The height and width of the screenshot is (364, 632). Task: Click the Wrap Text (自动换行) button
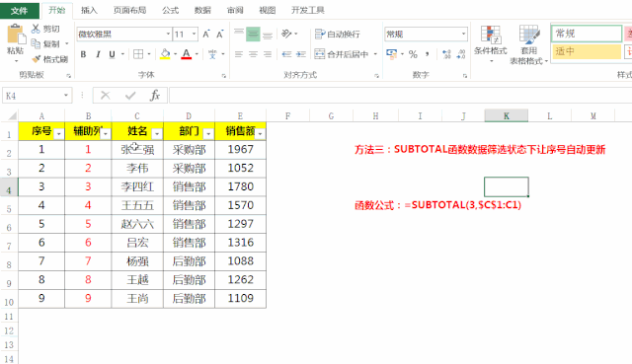click(x=338, y=35)
